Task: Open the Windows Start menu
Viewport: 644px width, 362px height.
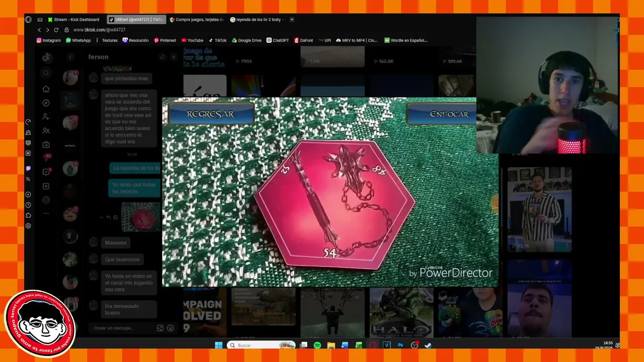Action: (x=219, y=345)
